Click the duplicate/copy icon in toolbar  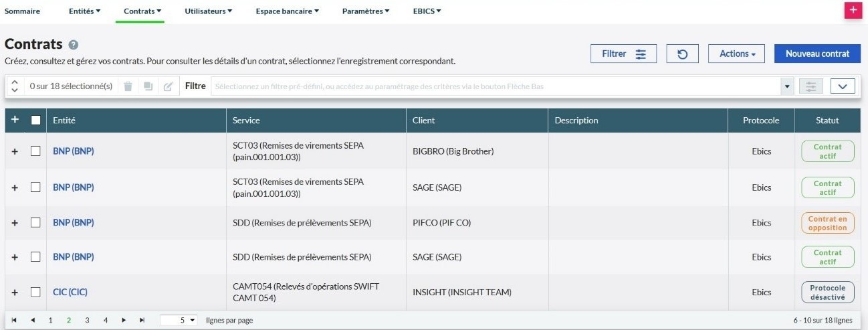148,86
